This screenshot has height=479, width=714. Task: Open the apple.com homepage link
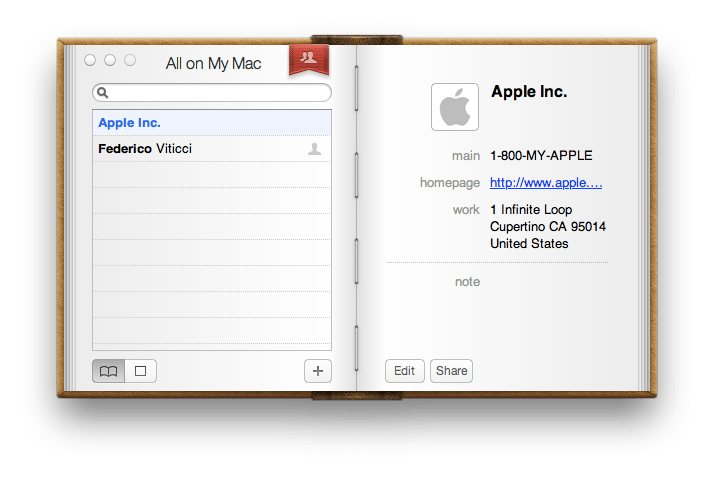[x=546, y=183]
